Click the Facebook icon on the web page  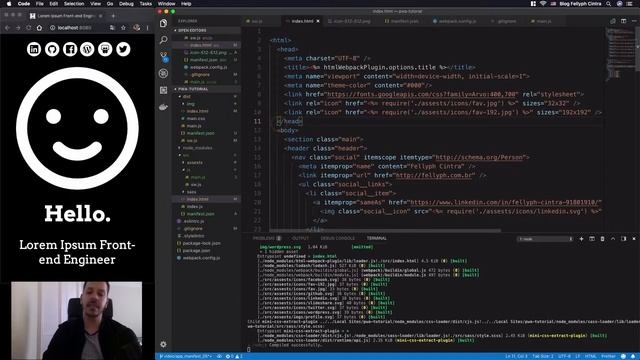click(70, 49)
